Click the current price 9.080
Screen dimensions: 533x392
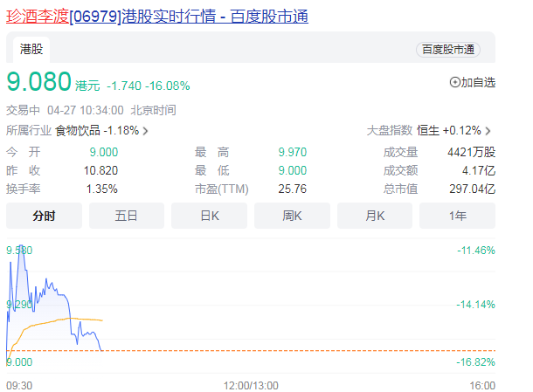(x=38, y=82)
